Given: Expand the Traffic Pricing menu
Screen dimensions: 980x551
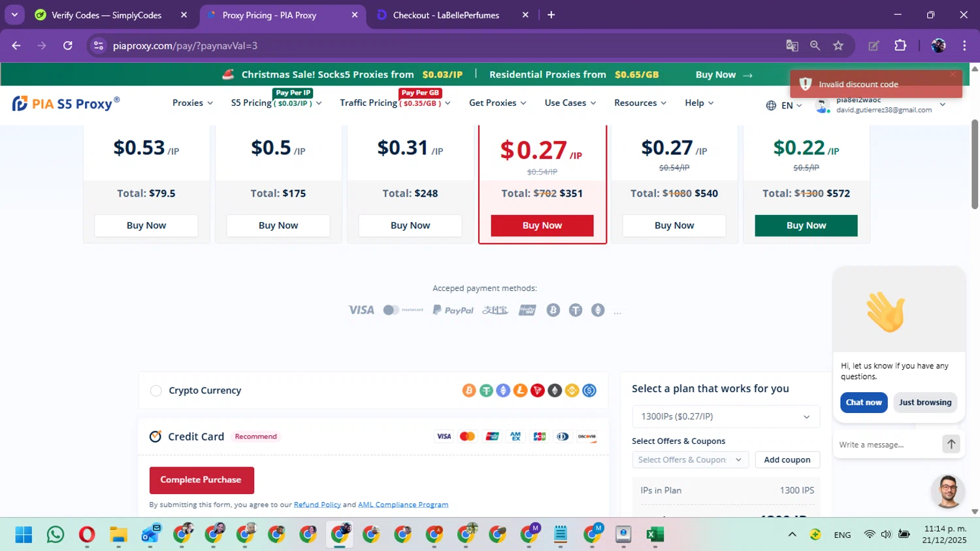Looking at the screenshot, I should (x=395, y=103).
